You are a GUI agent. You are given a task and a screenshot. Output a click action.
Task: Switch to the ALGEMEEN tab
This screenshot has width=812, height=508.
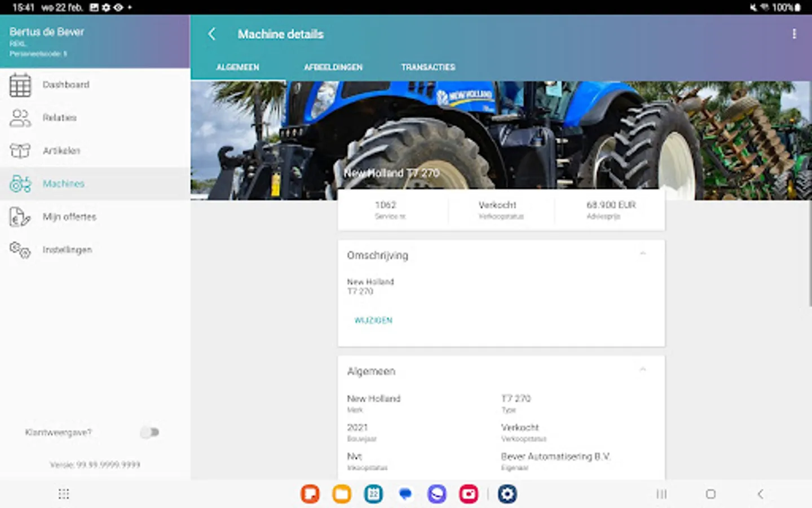tap(238, 67)
